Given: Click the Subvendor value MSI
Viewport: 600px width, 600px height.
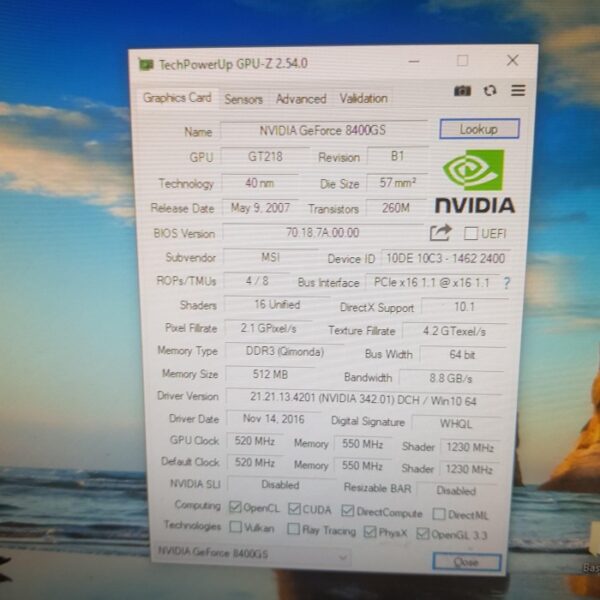Looking at the screenshot, I should pos(271,257).
